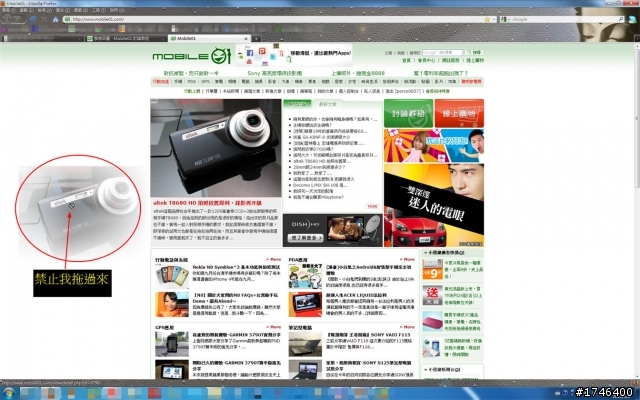
Task: Open the SONY VAIO F115 article
Action: click(369, 335)
